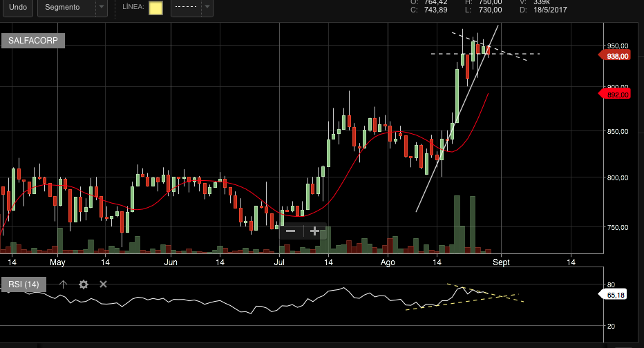Click the SALFACORP chart label

click(33, 41)
